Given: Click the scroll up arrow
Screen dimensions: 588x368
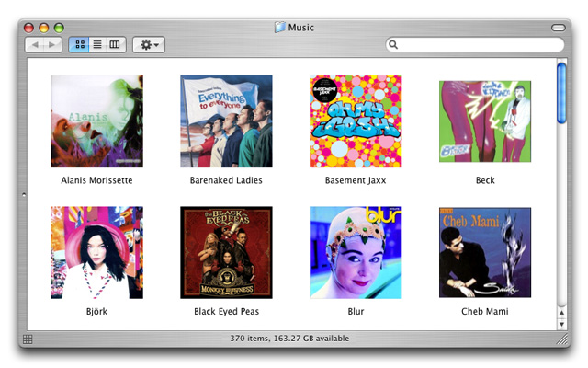Looking at the screenshot, I should 561,313.
